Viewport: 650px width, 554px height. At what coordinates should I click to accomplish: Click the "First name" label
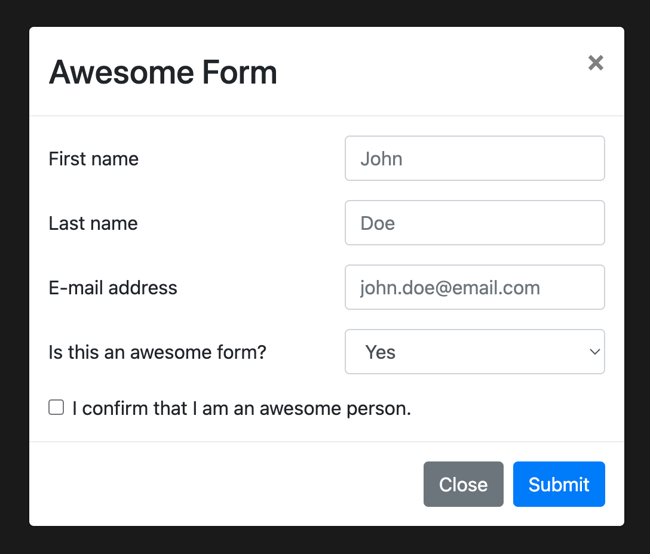tap(93, 159)
